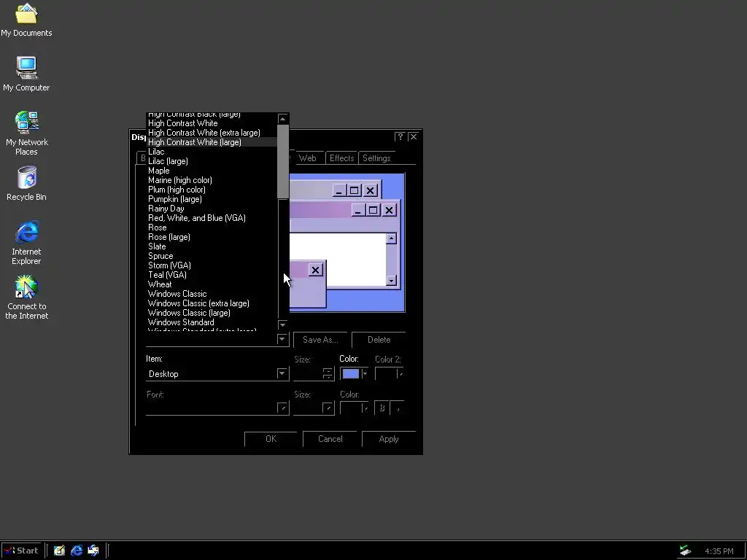Screen dimensions: 747x560
Task: Select Marine (high color) scheme
Action: [x=212, y=180]
